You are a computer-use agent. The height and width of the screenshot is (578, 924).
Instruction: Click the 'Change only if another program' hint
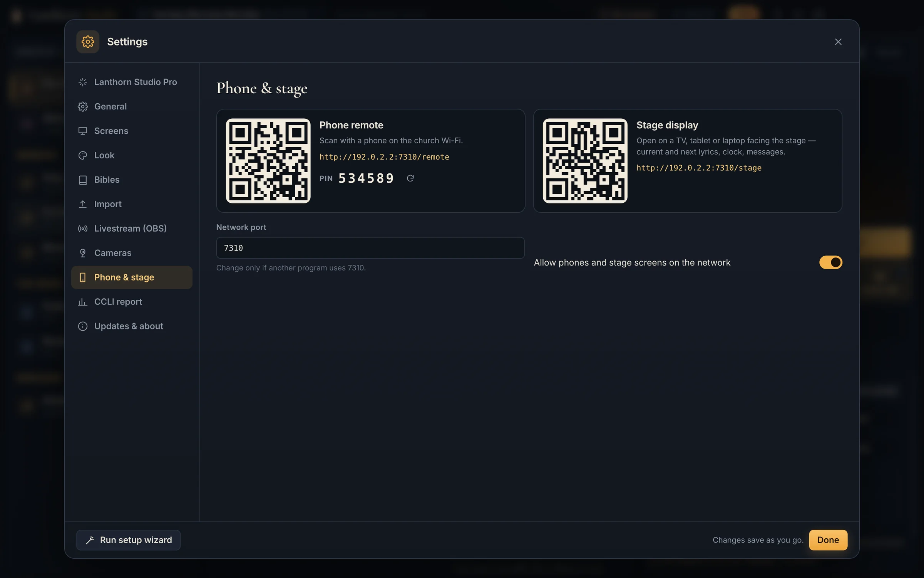pyautogui.click(x=291, y=268)
